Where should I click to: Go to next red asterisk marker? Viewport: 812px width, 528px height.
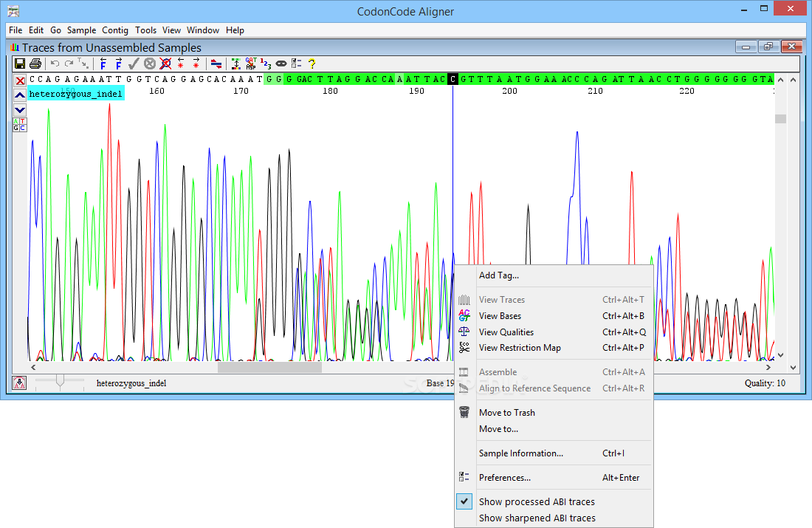coord(196,64)
